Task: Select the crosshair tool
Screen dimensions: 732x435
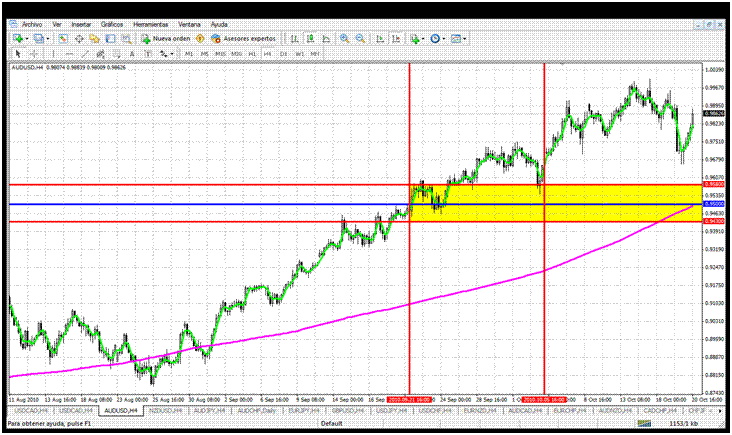Action: [x=33, y=53]
